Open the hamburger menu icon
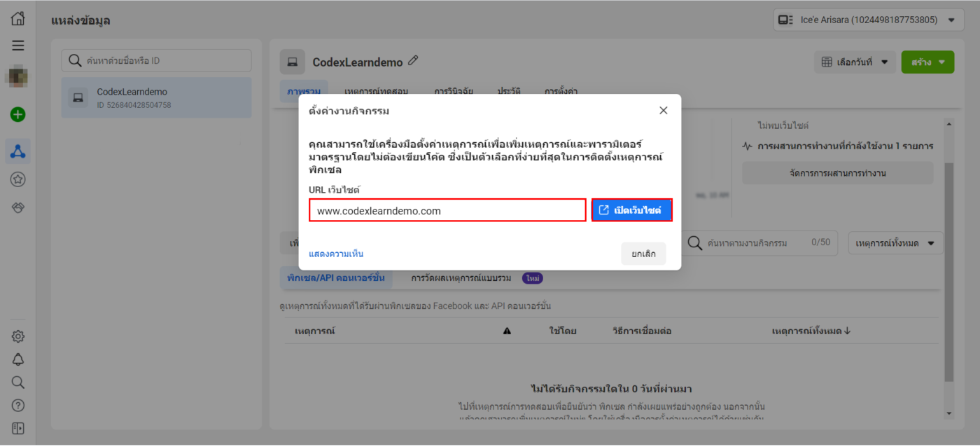 [18, 46]
